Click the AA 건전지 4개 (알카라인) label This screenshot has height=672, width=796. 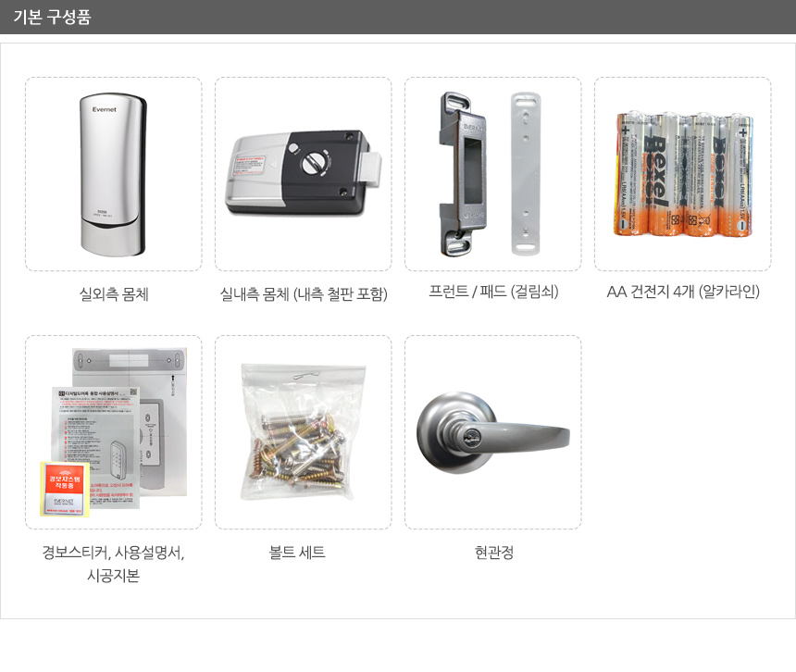tap(683, 292)
